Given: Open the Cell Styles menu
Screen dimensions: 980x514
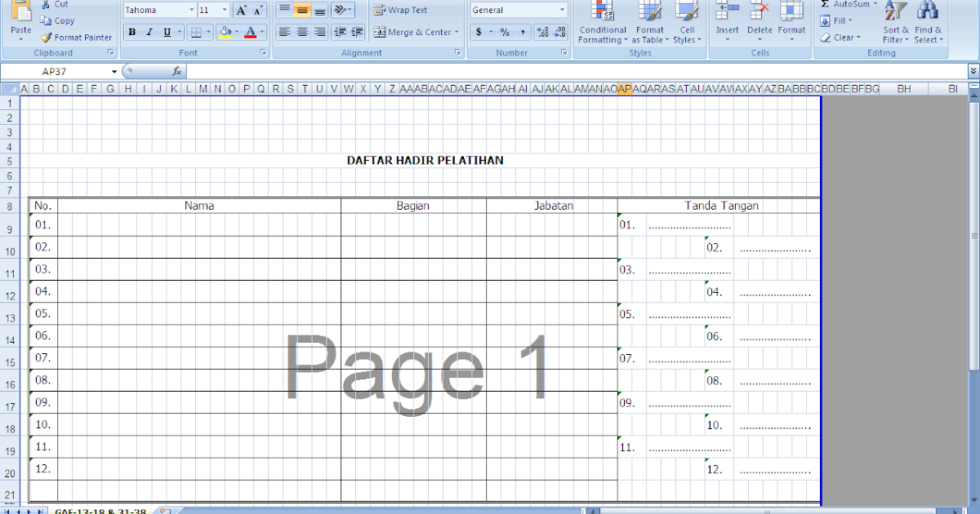Looking at the screenshot, I should pos(687,24).
